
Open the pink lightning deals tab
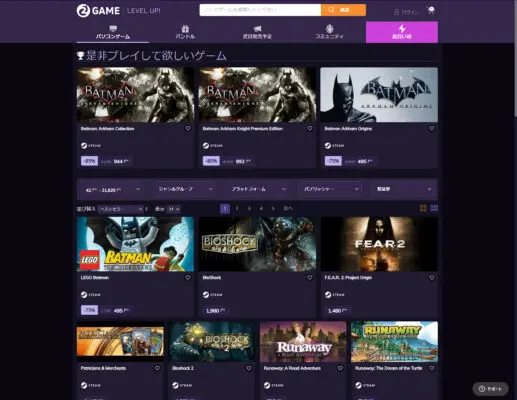402,32
